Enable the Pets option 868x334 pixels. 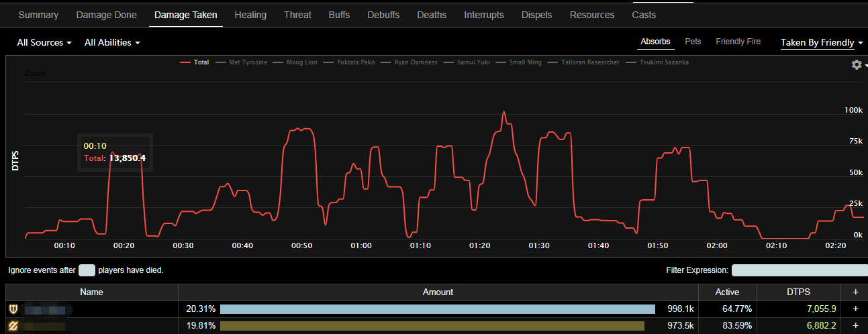693,42
